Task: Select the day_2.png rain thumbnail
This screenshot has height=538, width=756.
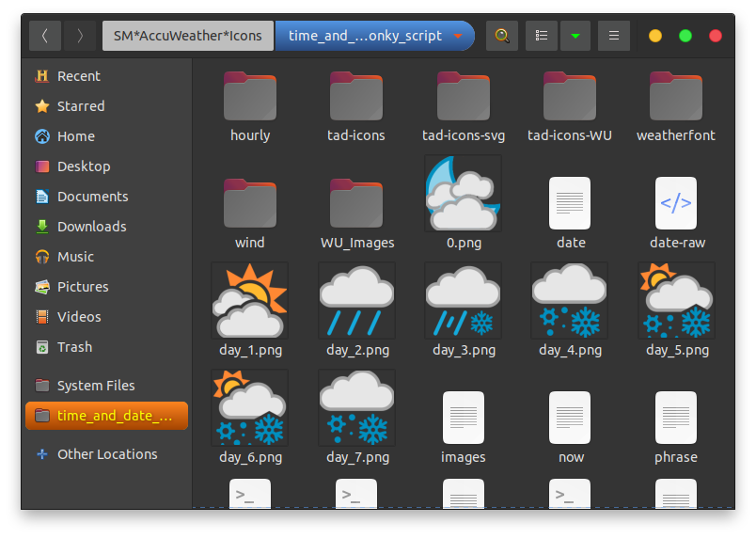Action: (x=356, y=300)
